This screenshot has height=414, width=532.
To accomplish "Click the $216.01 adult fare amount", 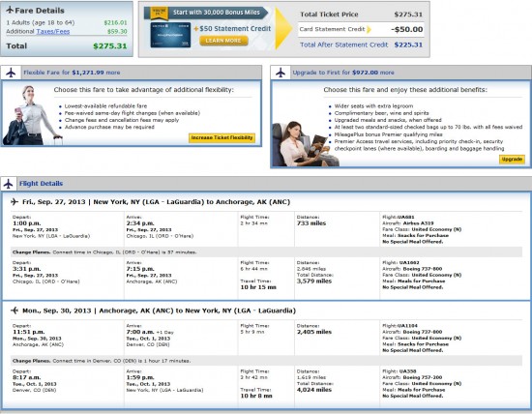I will tap(115, 23).
